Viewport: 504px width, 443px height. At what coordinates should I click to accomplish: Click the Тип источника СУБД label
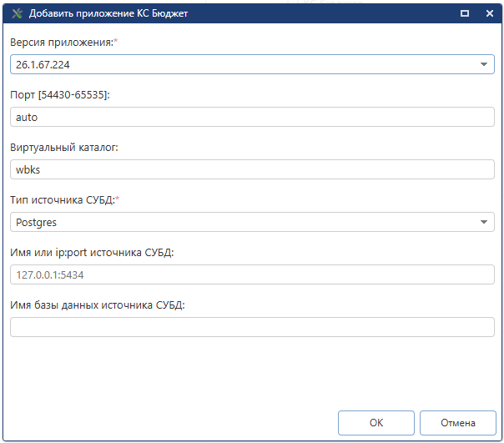tap(64, 200)
